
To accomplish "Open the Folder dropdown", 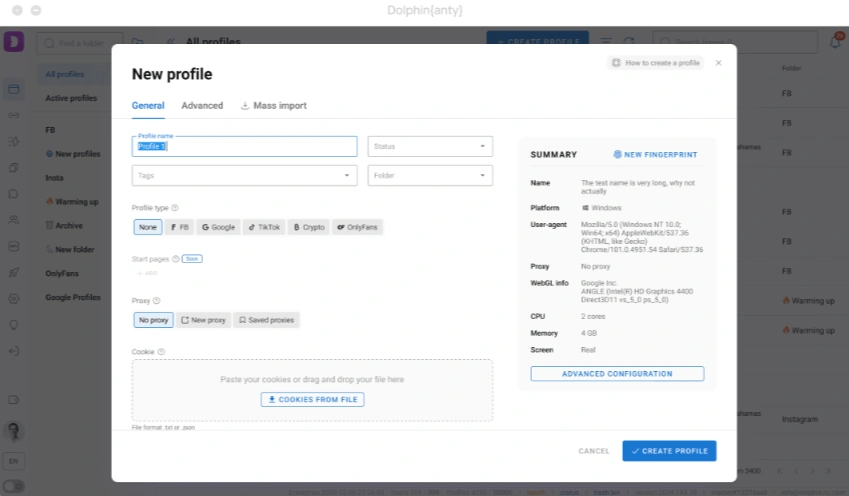I will 430,175.
